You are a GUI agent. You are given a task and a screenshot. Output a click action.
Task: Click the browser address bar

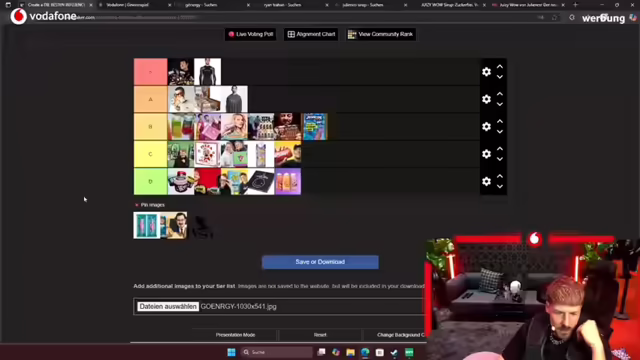coord(286,18)
